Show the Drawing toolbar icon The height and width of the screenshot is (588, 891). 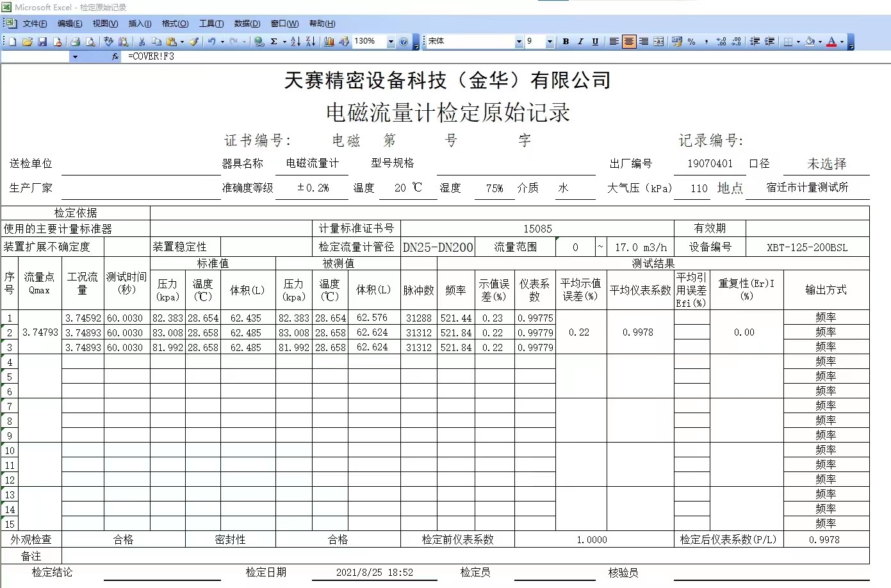344,42
